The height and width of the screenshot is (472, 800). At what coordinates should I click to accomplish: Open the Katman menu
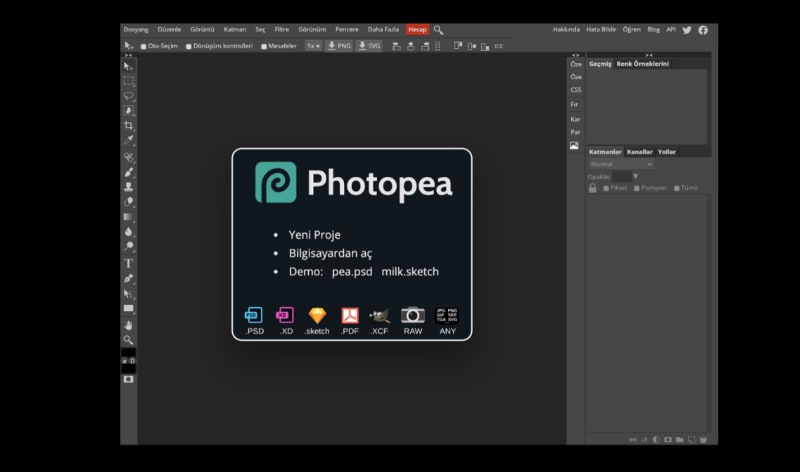pyautogui.click(x=235, y=30)
